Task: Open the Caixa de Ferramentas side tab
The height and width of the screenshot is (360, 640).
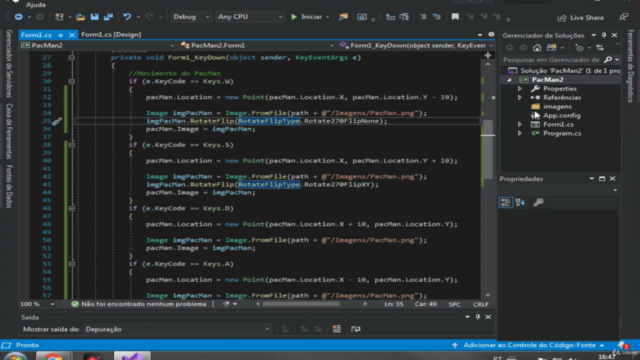Action: pos(9,131)
